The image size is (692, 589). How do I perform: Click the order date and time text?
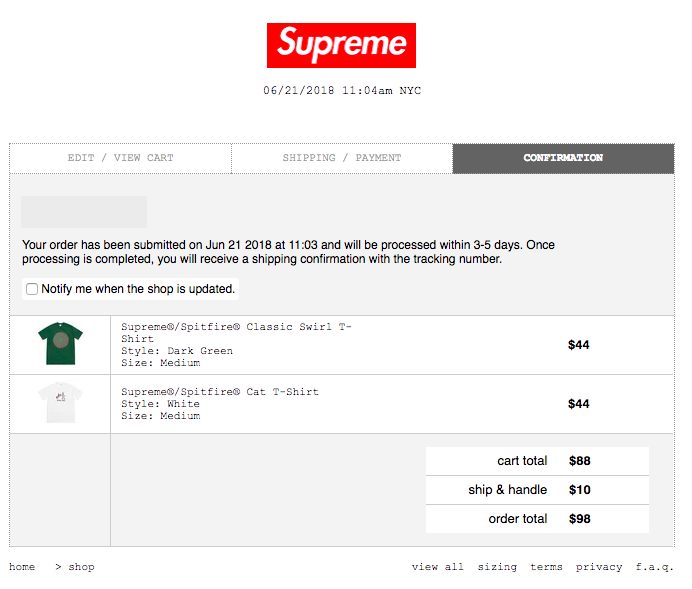pyautogui.click(x=342, y=90)
